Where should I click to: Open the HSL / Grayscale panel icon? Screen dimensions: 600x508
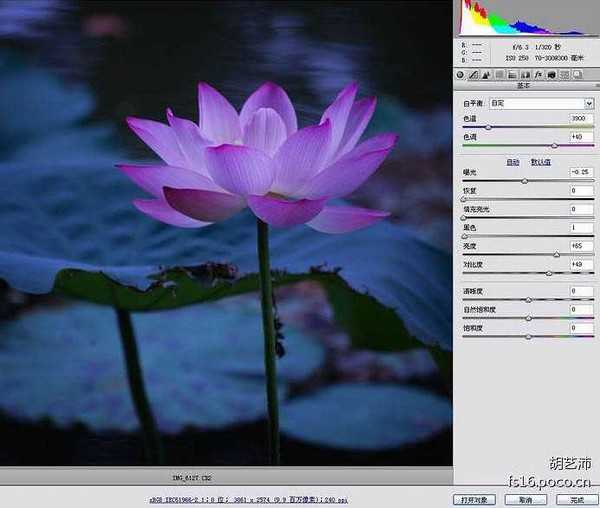pos(500,75)
